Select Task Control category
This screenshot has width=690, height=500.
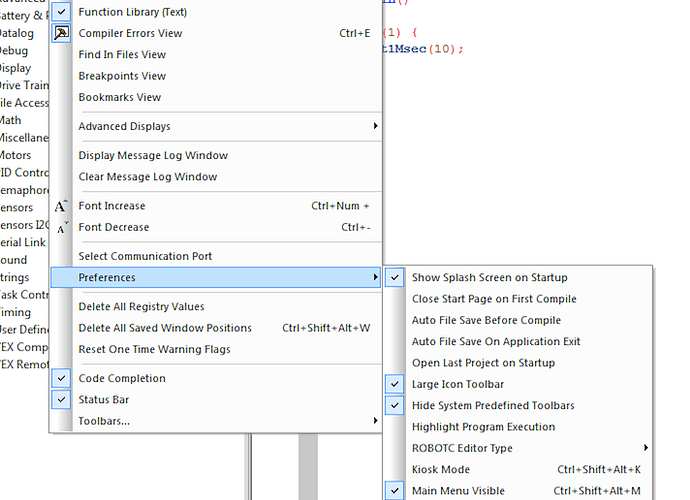click(24, 295)
